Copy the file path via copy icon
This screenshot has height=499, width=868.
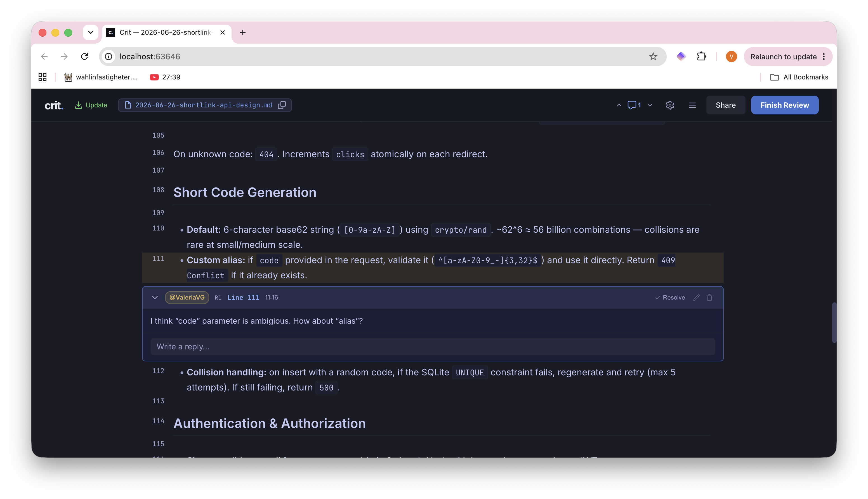point(282,105)
